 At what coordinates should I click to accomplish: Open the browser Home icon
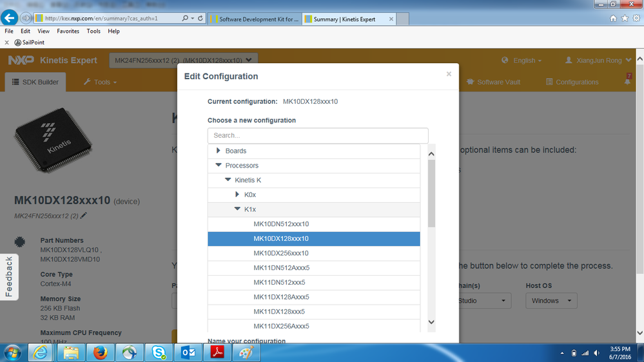click(613, 19)
